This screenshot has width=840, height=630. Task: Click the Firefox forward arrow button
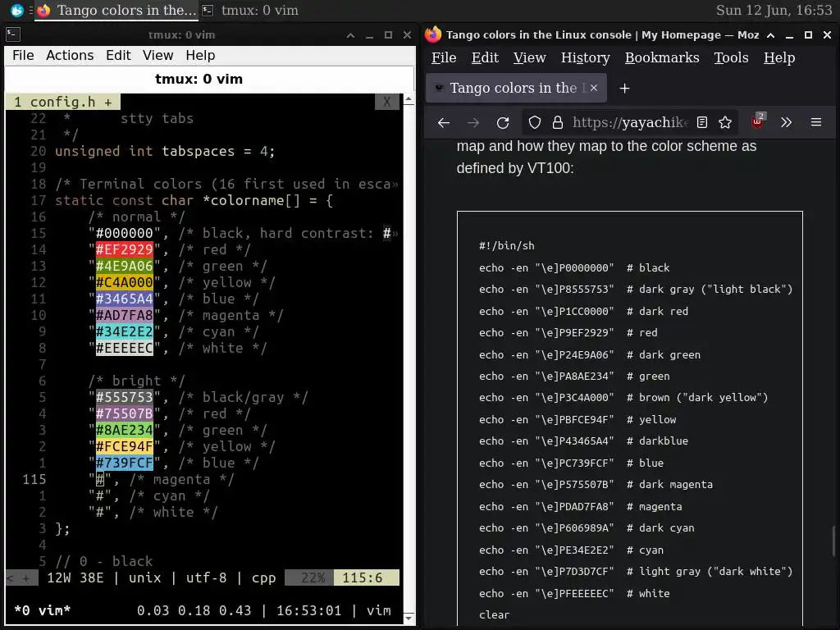coord(473,123)
